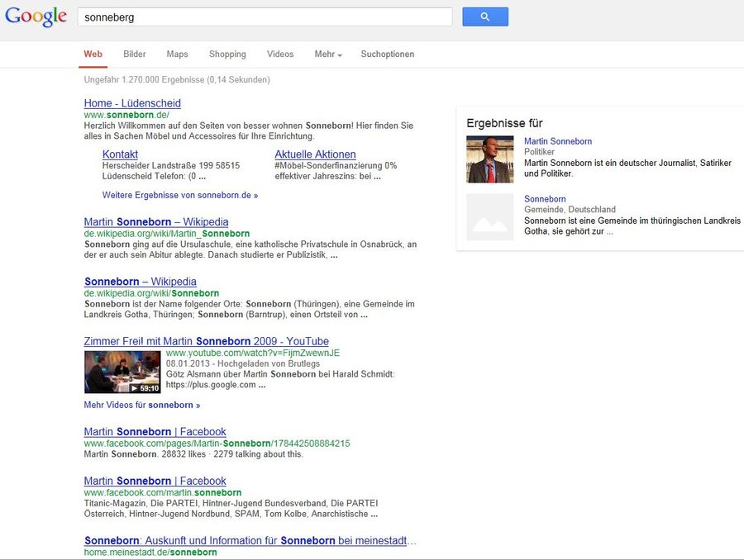The height and width of the screenshot is (560, 744).
Task: Open the Home - Lüdenscheid result
Action: (132, 103)
